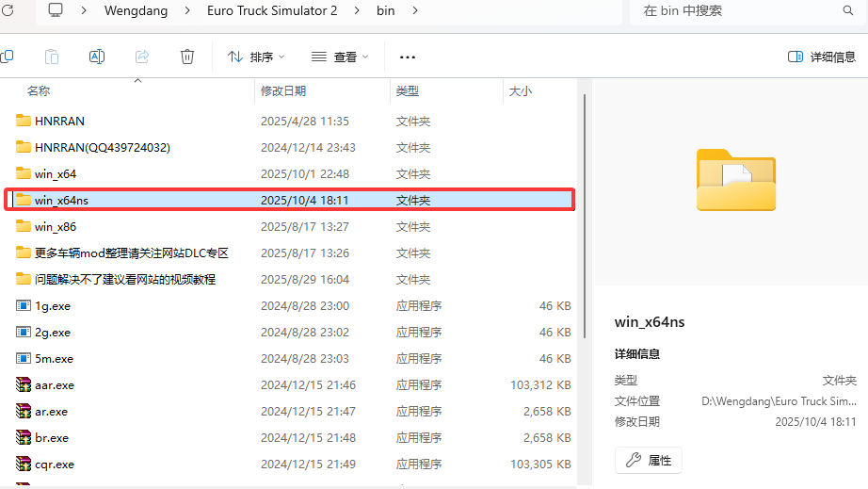868x489 pixels.
Task: Click the Rename icon in toolbar
Action: pyautogui.click(x=96, y=57)
